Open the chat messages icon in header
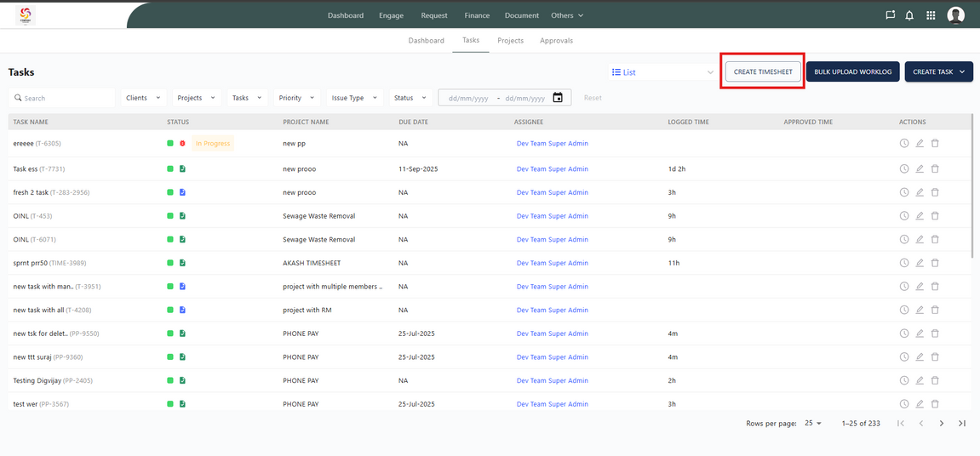Viewport: 980px width, 456px height. [x=890, y=15]
